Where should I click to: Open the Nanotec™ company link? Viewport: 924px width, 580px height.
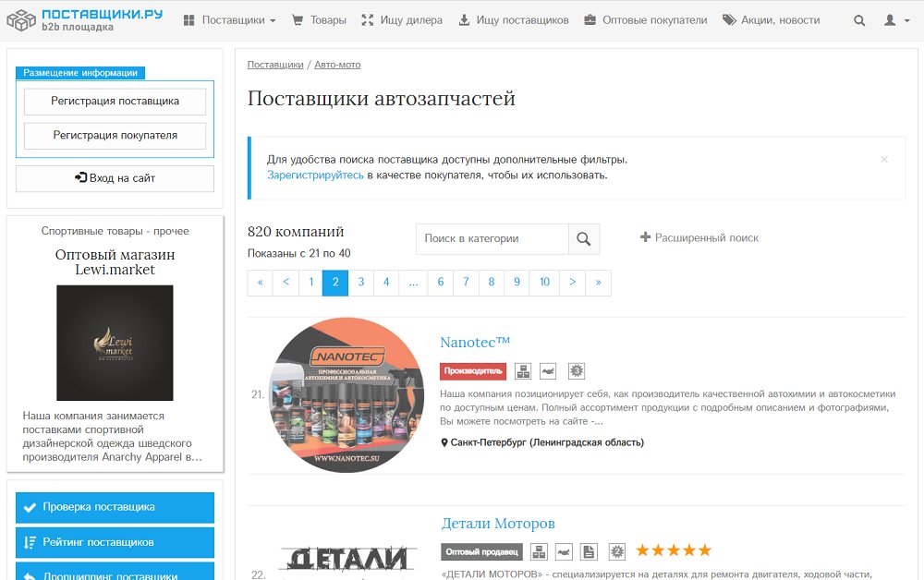475,342
